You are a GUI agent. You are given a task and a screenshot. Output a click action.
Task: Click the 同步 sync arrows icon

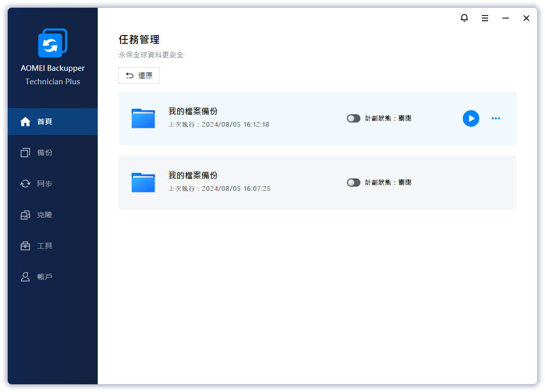pos(25,184)
